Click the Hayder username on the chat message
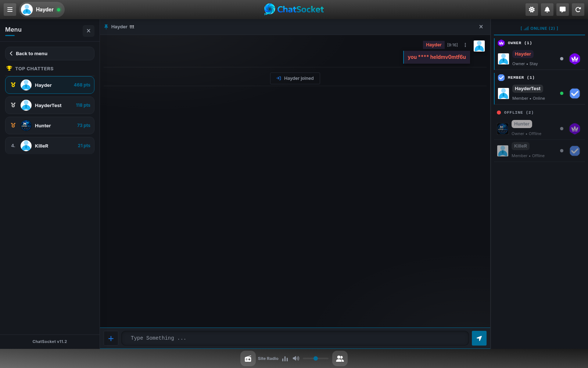The image size is (588, 368). tap(434, 45)
